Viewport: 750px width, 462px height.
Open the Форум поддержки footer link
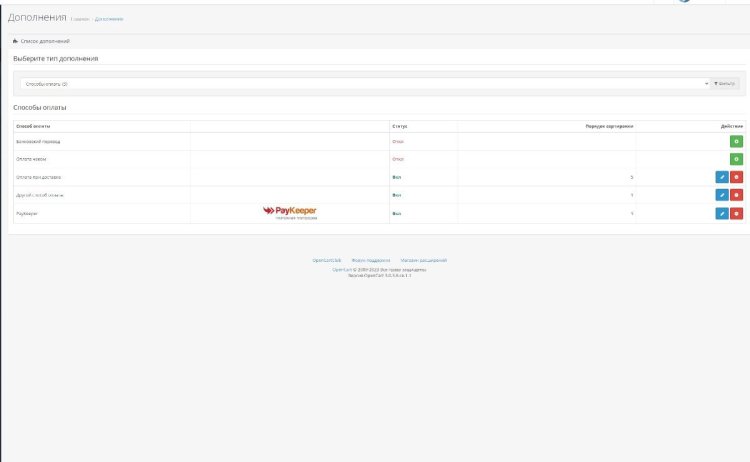point(370,259)
